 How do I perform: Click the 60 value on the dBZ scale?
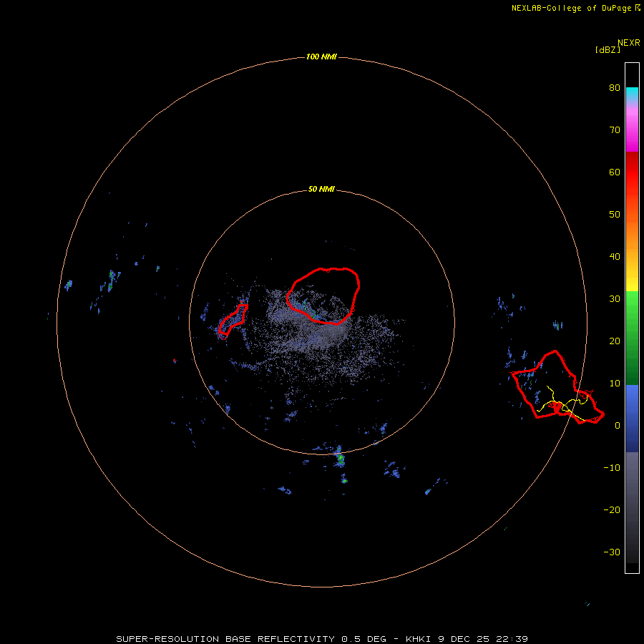click(615, 172)
